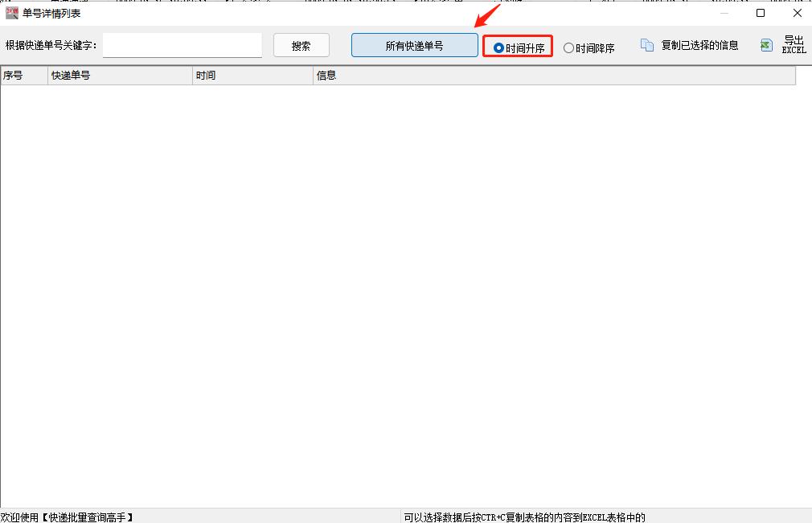Click the export Excel spreadsheet icon
812x523 pixels.
(x=766, y=46)
